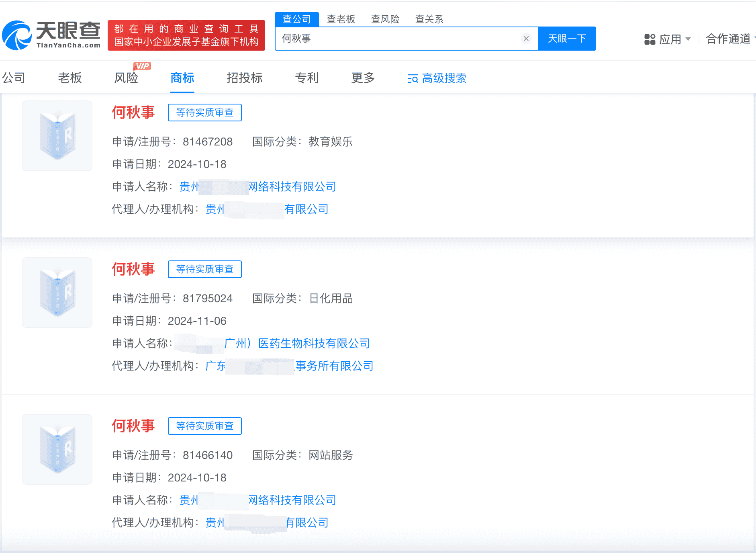
Task: Switch to the 专利 tab
Action: point(306,78)
